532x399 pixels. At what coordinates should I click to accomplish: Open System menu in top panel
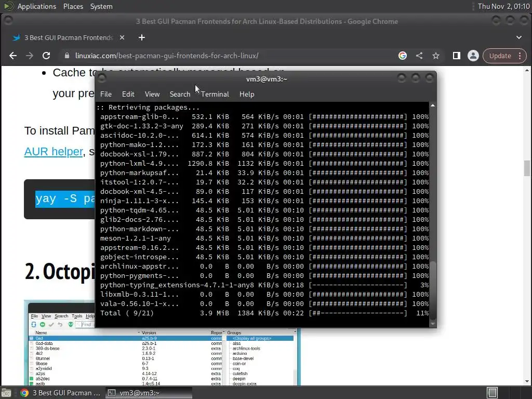pyautogui.click(x=101, y=6)
